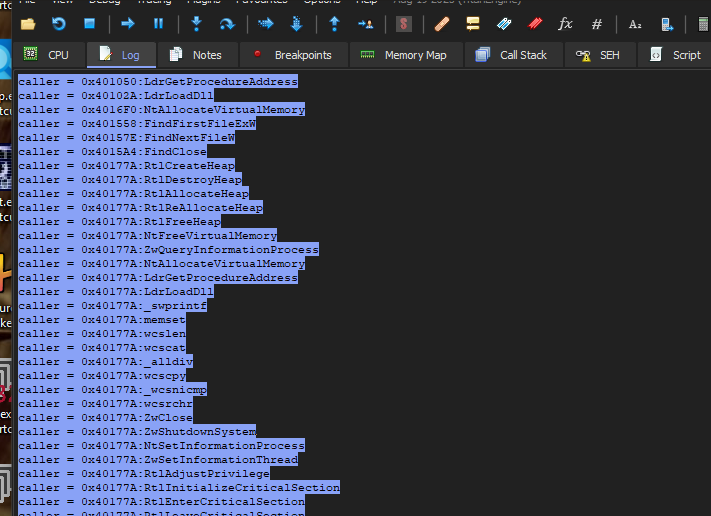Run to user code icon
The height and width of the screenshot is (516, 711).
click(x=365, y=24)
